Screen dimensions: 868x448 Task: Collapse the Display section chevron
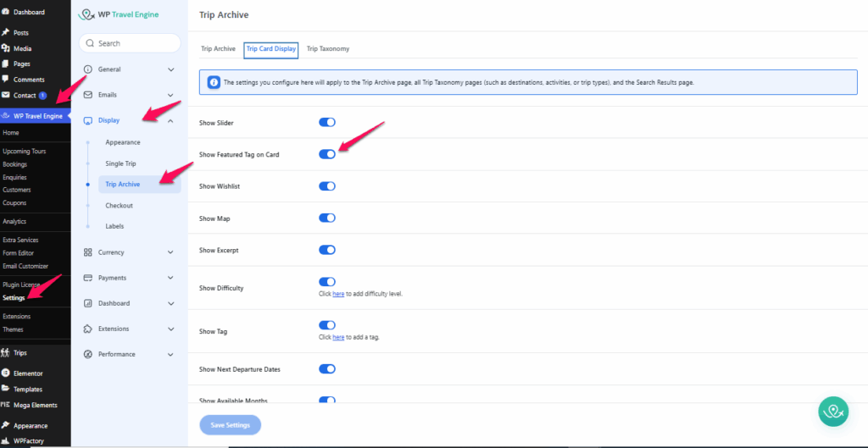point(170,120)
